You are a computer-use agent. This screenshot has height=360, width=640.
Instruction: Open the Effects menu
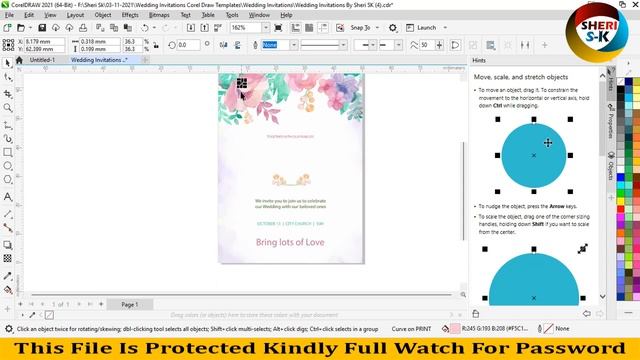[x=130, y=15]
